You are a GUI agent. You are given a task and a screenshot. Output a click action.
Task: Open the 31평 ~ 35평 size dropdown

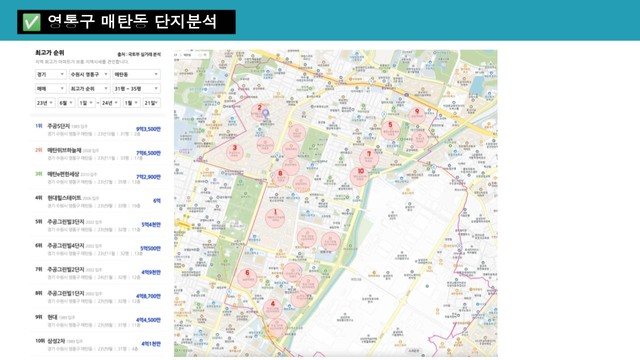(136, 89)
